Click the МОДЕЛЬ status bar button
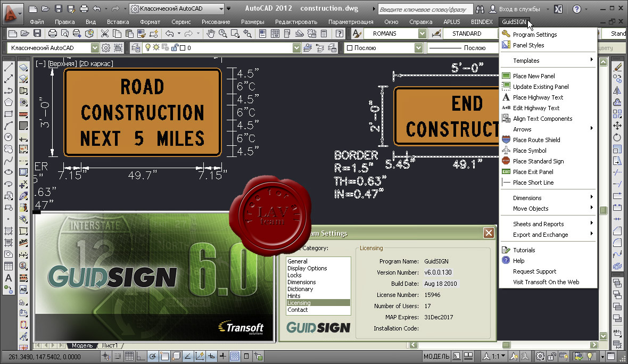 click(x=436, y=356)
